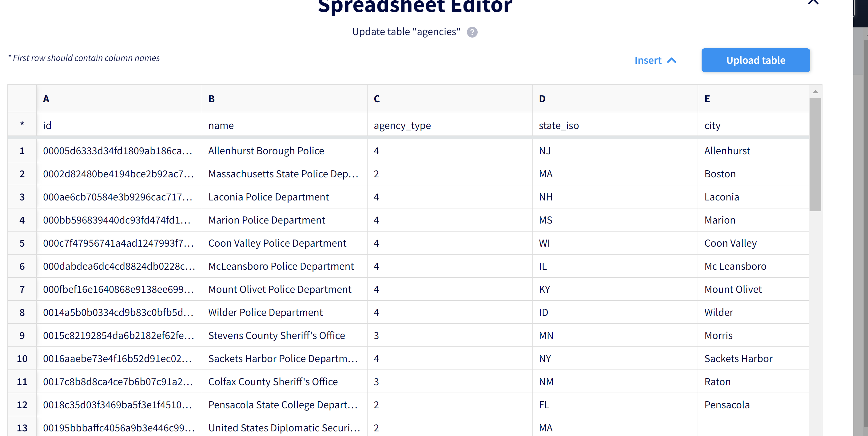868x436 pixels.
Task: Click the id cell starting 000ae6cb70584
Action: pos(119,197)
